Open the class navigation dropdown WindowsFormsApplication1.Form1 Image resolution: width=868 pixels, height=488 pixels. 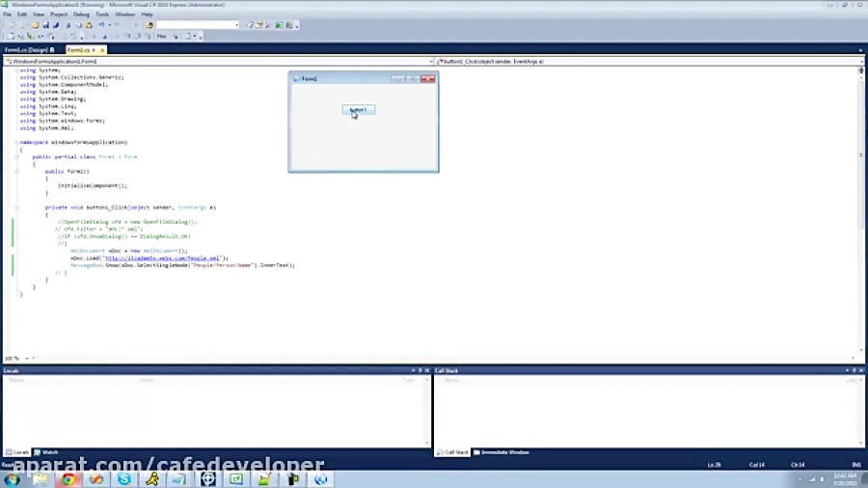219,62
